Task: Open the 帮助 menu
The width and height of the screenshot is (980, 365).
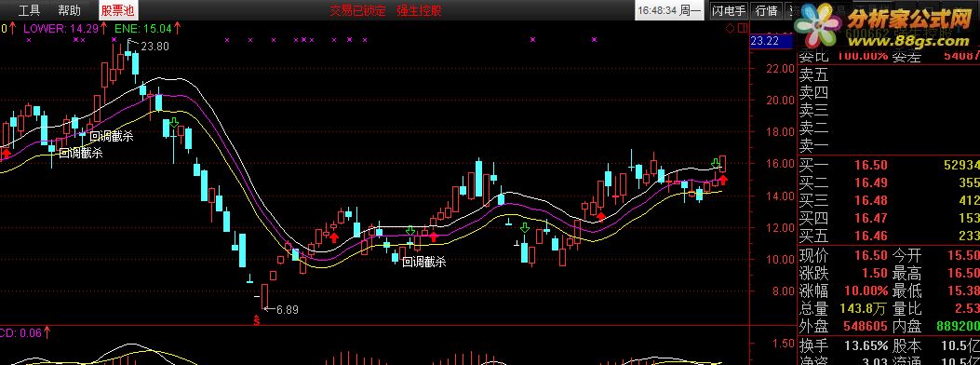Action: [69, 10]
